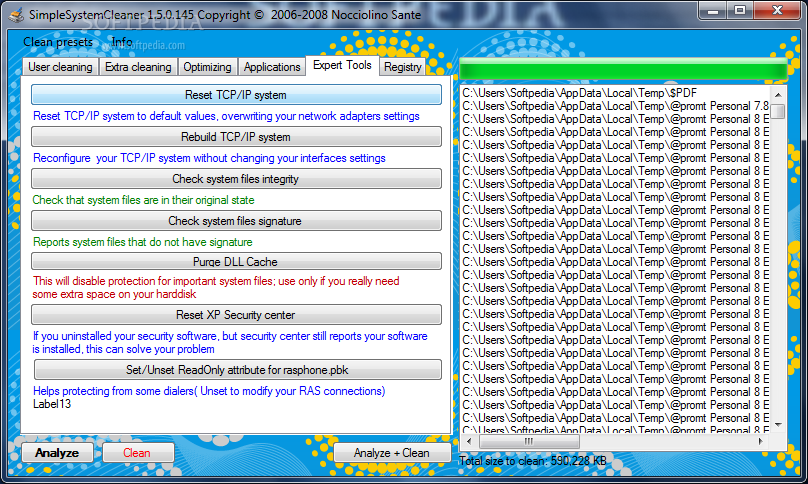The width and height of the screenshot is (808, 484).
Task: Go to the Registry tab
Action: click(402, 67)
